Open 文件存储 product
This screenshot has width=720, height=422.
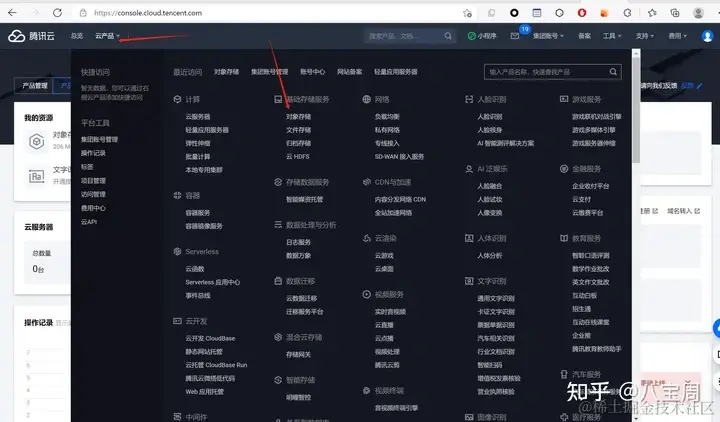click(x=298, y=130)
